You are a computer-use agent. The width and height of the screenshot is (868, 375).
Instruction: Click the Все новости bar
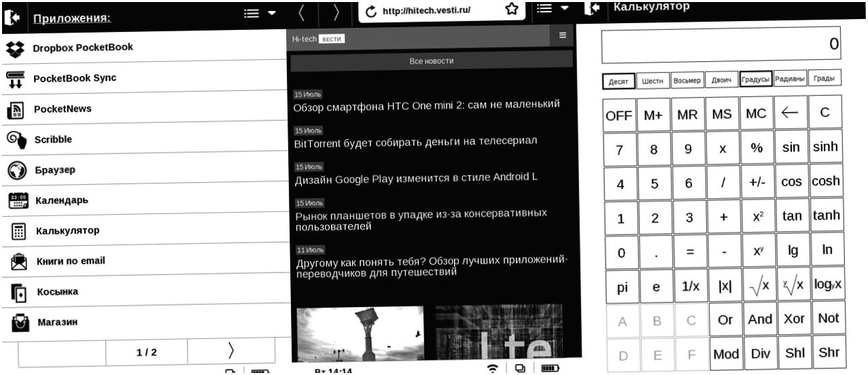[x=431, y=61]
